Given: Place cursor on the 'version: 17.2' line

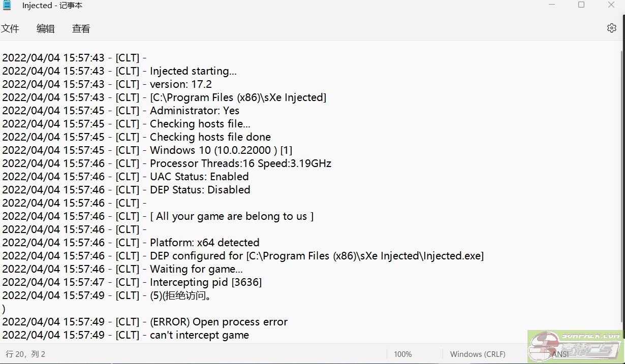Looking at the screenshot, I should click(180, 84).
